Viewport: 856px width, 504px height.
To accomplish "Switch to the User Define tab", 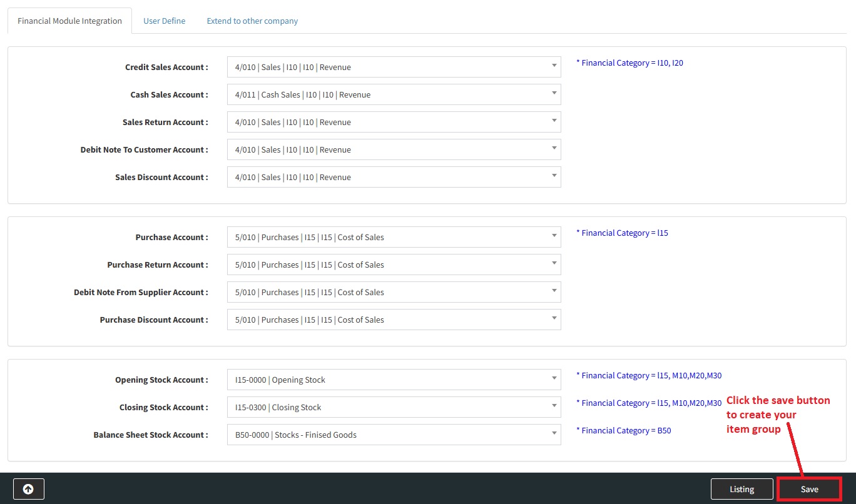I will 164,21.
